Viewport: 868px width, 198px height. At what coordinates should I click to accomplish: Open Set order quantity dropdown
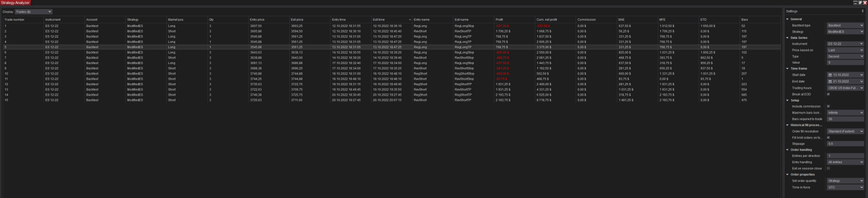(845, 181)
